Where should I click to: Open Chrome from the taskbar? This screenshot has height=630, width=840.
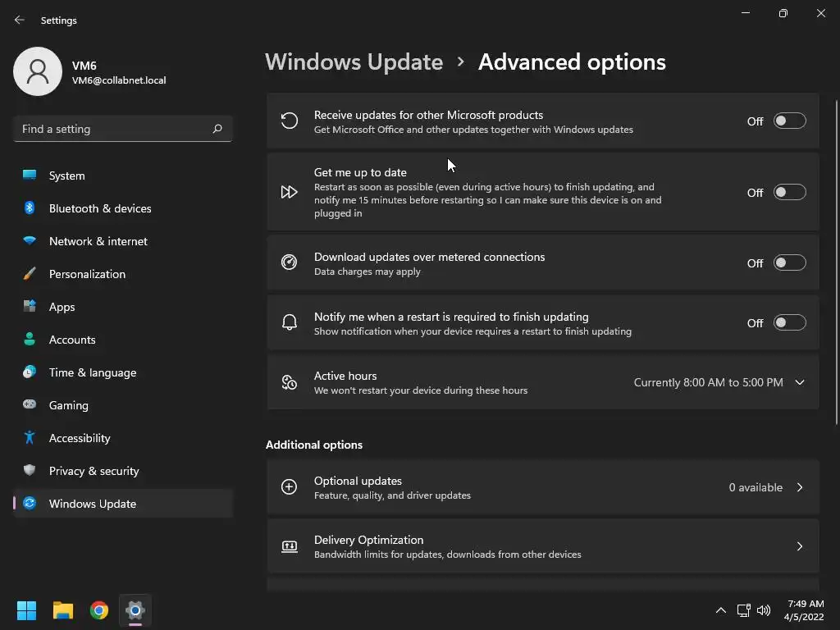click(99, 610)
